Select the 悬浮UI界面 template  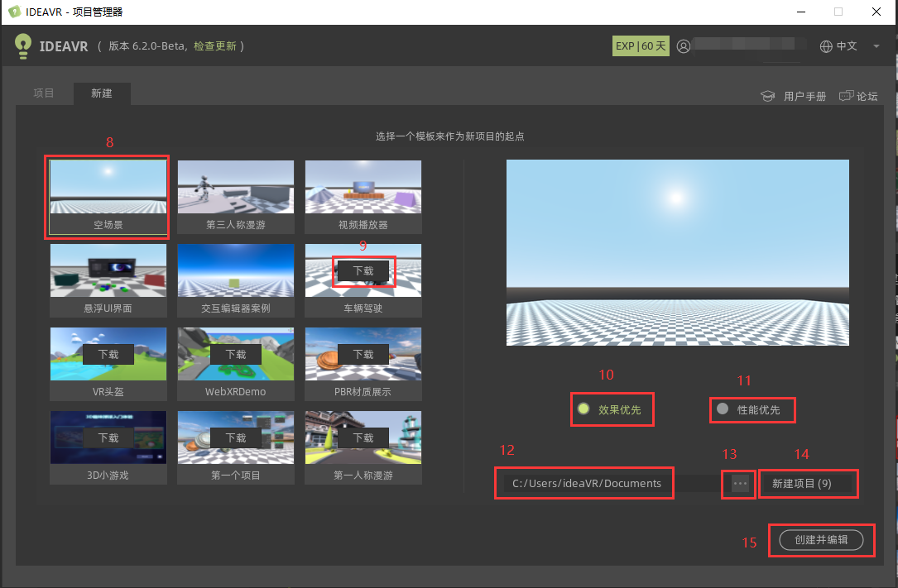tap(108, 280)
